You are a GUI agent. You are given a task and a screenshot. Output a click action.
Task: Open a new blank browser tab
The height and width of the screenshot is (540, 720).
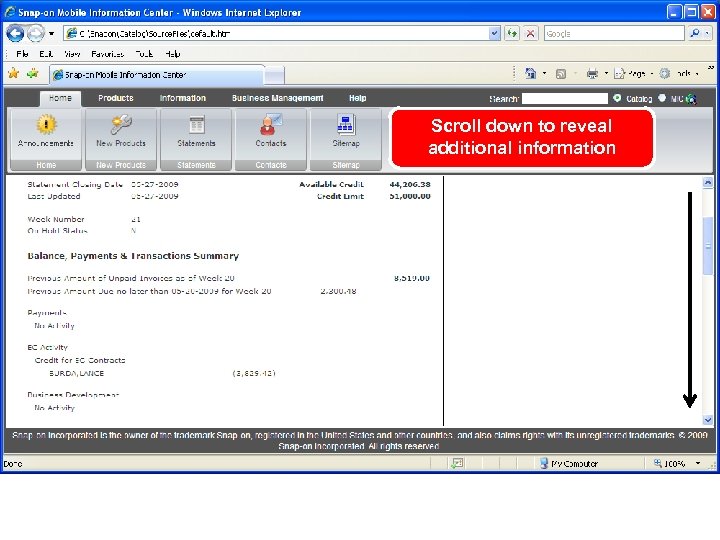pyautogui.click(x=274, y=76)
